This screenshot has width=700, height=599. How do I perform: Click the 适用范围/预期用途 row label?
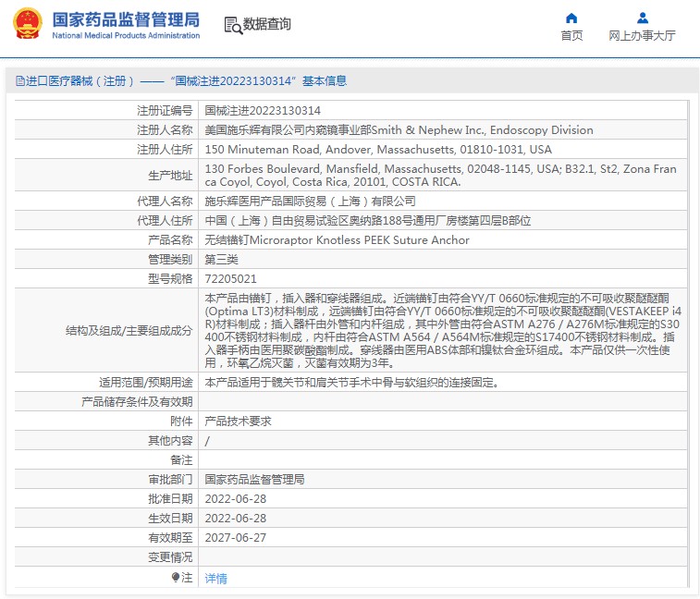[x=146, y=383]
